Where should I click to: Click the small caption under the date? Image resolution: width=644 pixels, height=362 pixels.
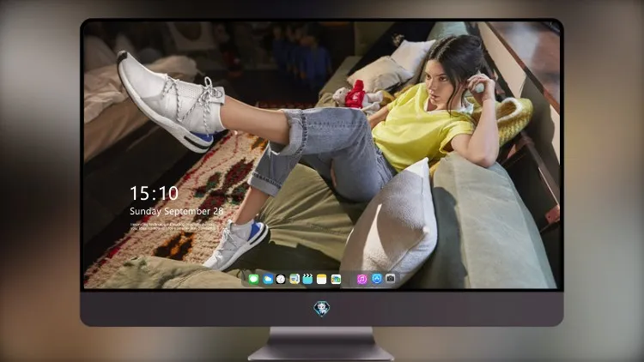pyautogui.click(x=172, y=226)
